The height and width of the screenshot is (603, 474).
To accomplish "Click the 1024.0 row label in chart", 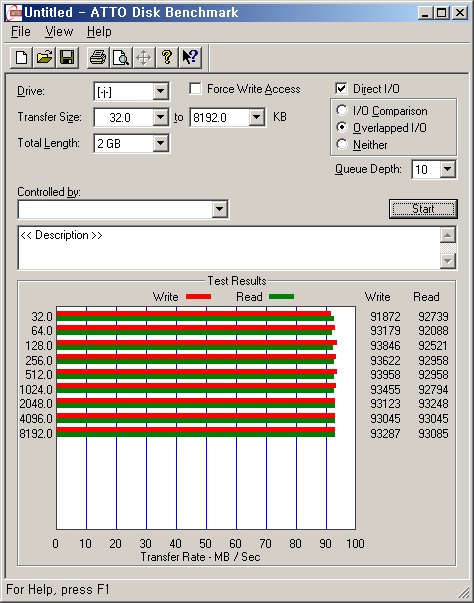I will (x=36, y=390).
